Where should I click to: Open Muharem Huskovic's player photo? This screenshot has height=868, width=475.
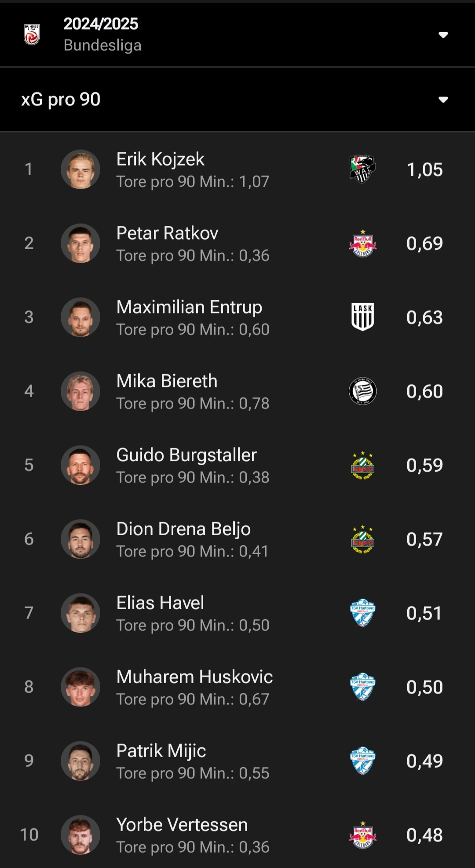[x=80, y=687]
